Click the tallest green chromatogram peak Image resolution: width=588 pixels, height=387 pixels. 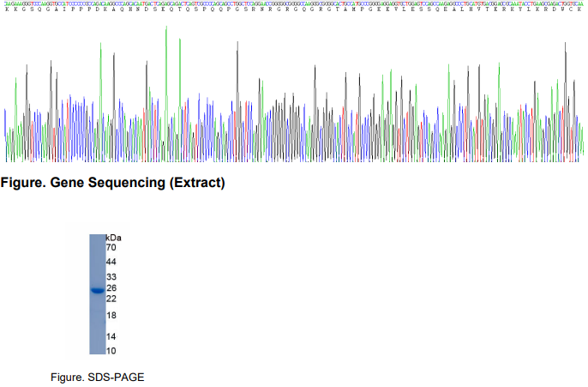click(x=166, y=34)
